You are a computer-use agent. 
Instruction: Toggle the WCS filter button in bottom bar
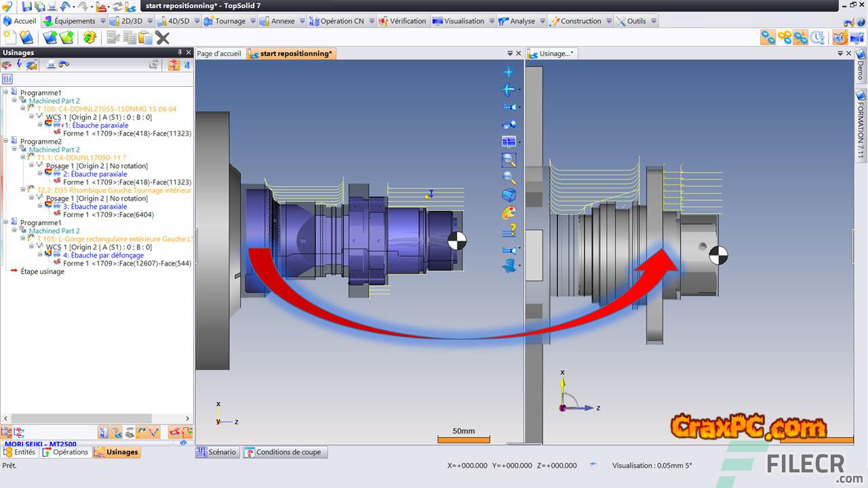(x=155, y=432)
